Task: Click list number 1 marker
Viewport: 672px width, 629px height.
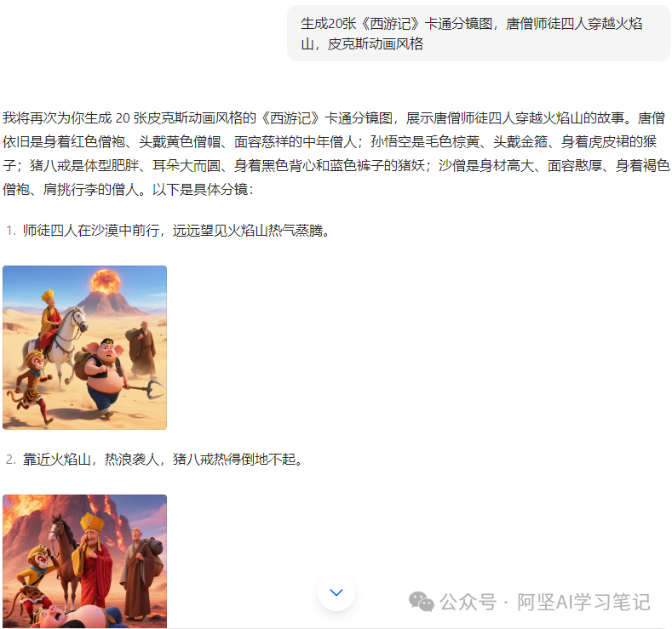Action: tap(11, 231)
